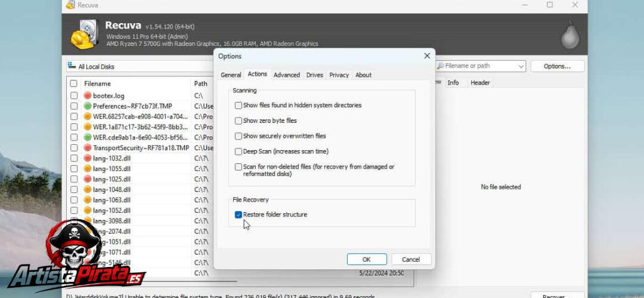The width and height of the screenshot is (644, 298).
Task: Switch to the Info tab in preview pane
Action: tap(453, 82)
